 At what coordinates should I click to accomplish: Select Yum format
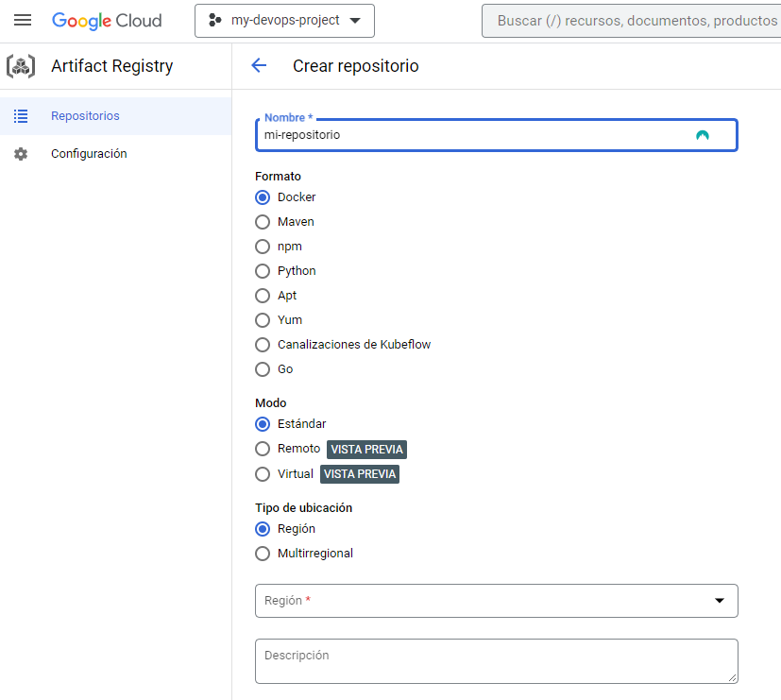(263, 320)
